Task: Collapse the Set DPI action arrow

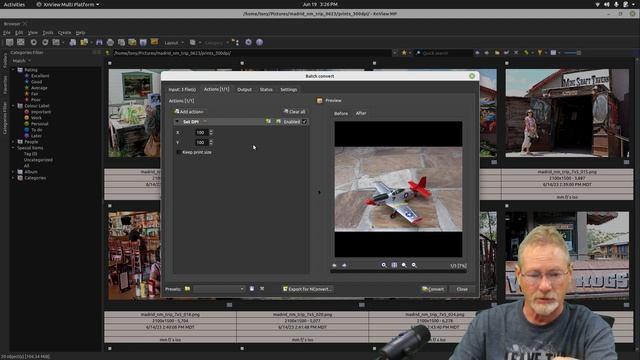Action: (177, 122)
